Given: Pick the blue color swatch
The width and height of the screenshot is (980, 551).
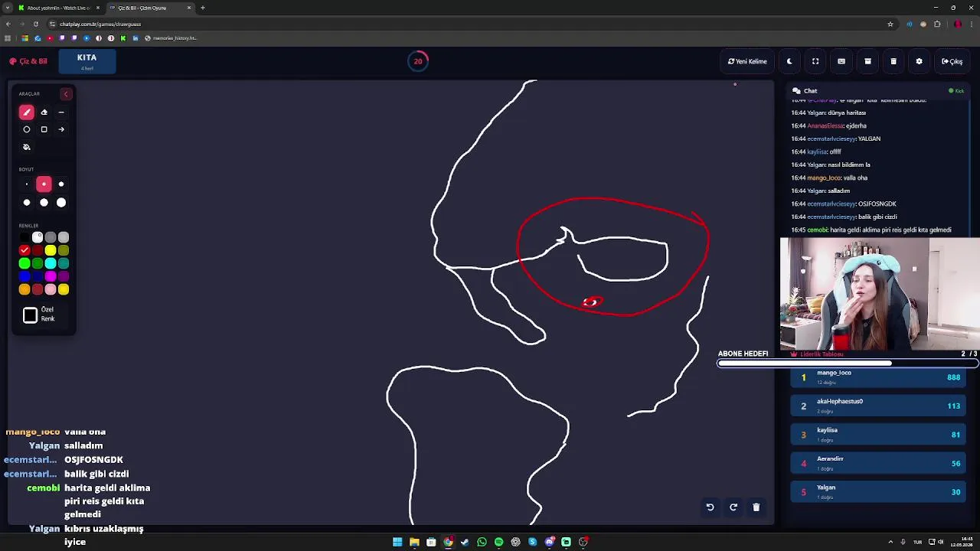Looking at the screenshot, I should coord(24,276).
